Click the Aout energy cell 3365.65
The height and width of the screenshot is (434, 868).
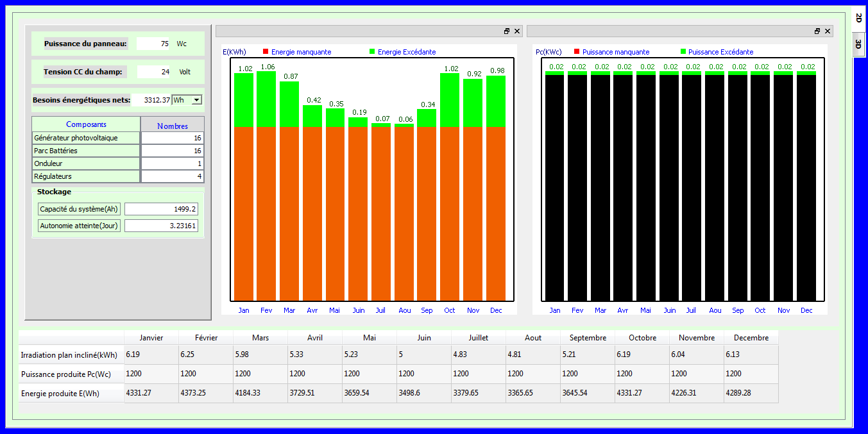pyautogui.click(x=533, y=393)
